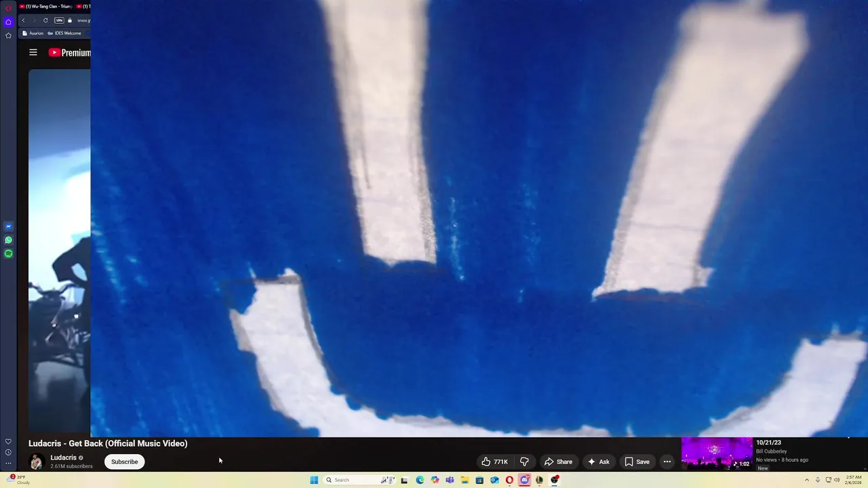The image size is (868, 488).
Task: Go to YouTube Premium home logo
Action: (x=69, y=52)
